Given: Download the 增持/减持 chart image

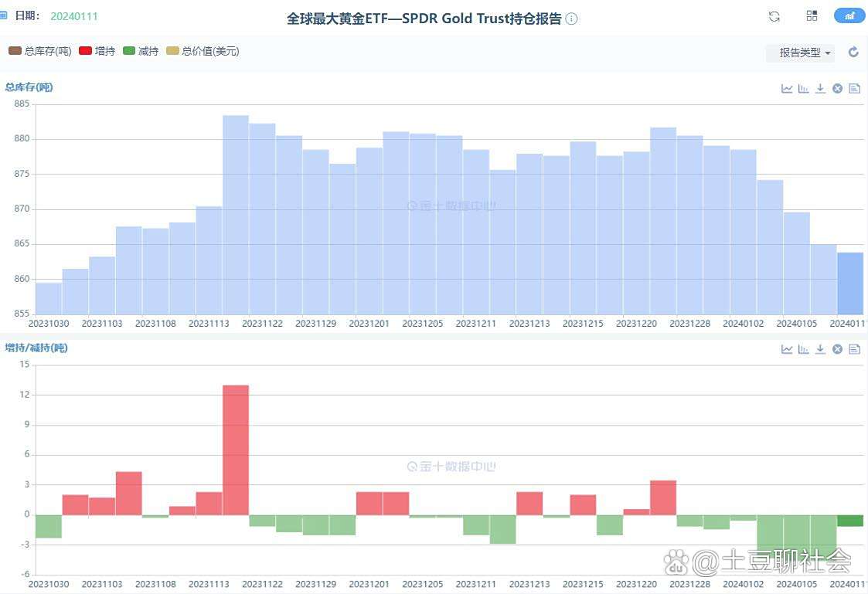Looking at the screenshot, I should click(x=820, y=349).
